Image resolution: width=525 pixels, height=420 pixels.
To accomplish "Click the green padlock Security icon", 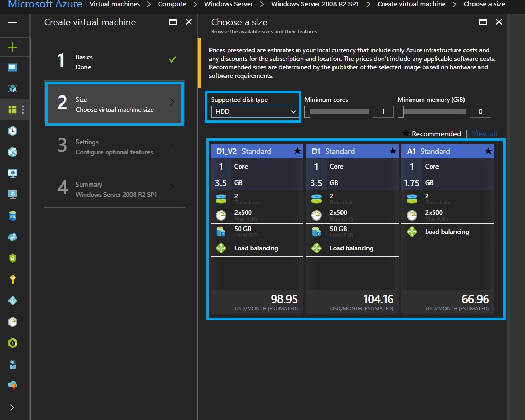I will [13, 258].
